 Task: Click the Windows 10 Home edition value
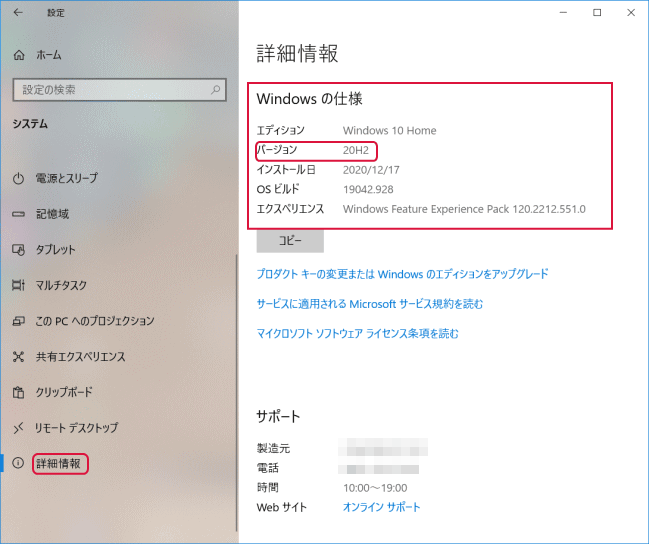click(x=389, y=131)
